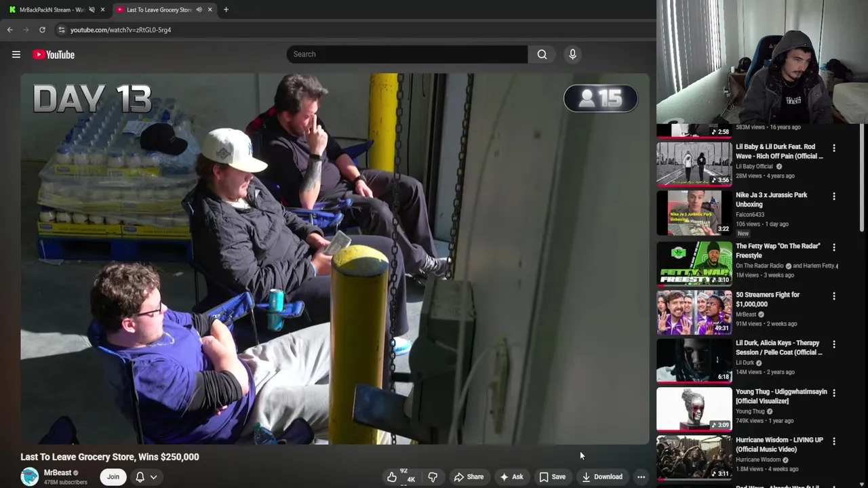Click the video title 'Last To Leave Grocery Store'
The width and height of the screenshot is (868, 488).
click(110, 457)
